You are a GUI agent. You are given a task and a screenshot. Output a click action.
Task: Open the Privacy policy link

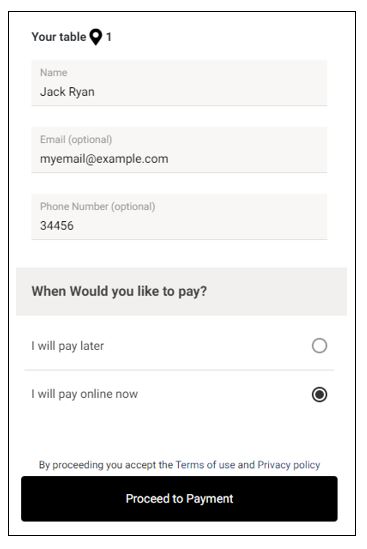click(x=289, y=465)
